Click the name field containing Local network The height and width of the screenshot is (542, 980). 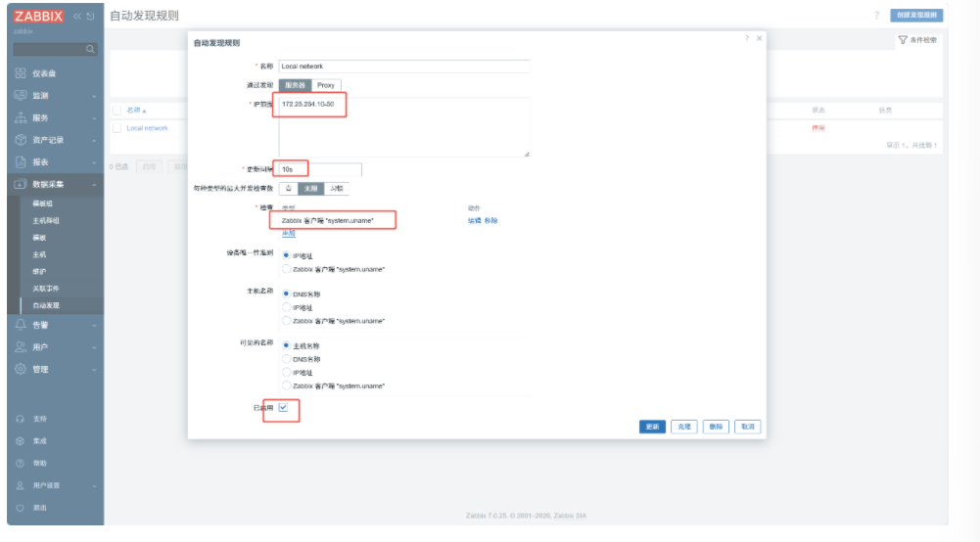click(404, 67)
